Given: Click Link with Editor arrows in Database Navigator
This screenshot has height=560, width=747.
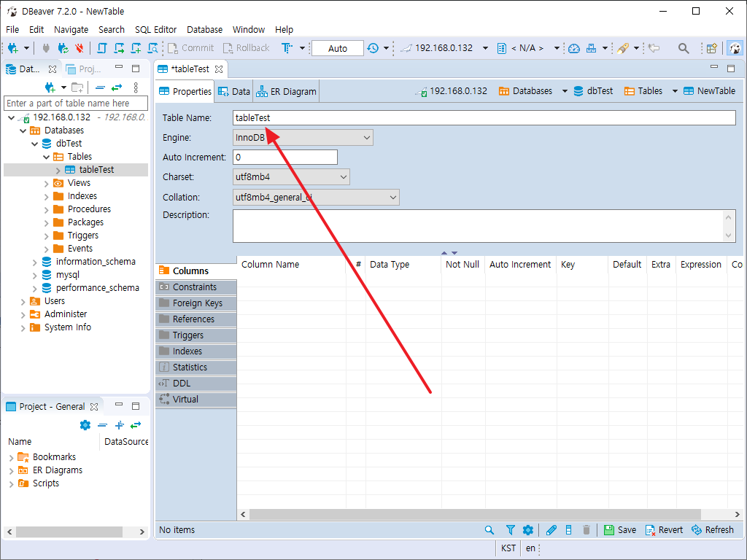Looking at the screenshot, I should pos(117,87).
